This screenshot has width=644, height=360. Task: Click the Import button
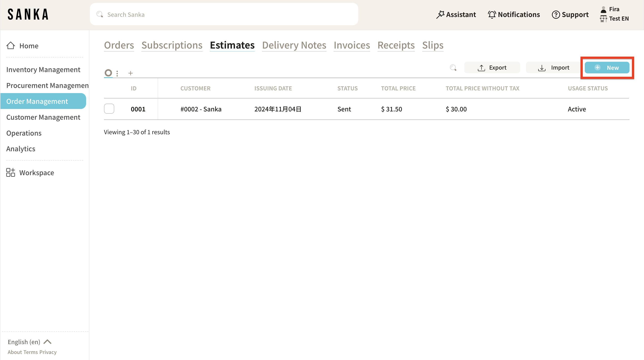coord(553,68)
